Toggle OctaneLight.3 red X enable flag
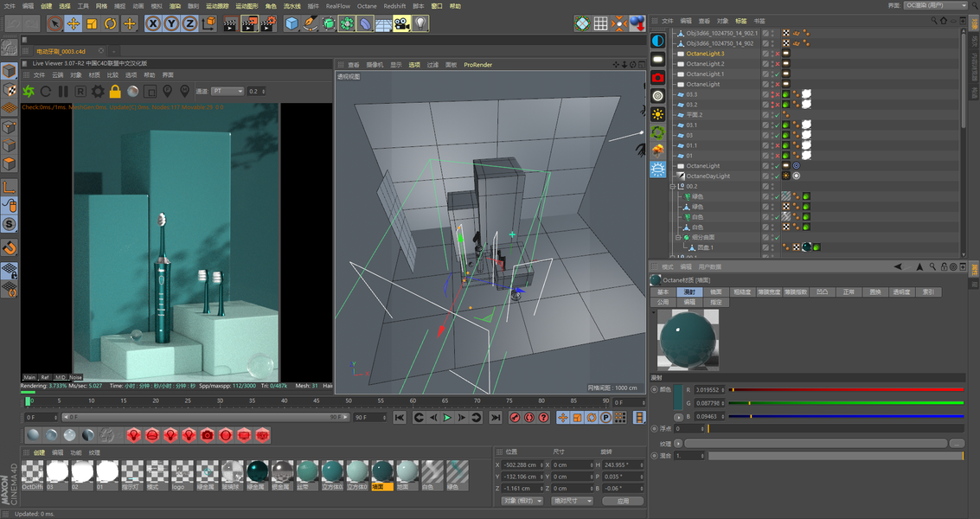 [778, 54]
